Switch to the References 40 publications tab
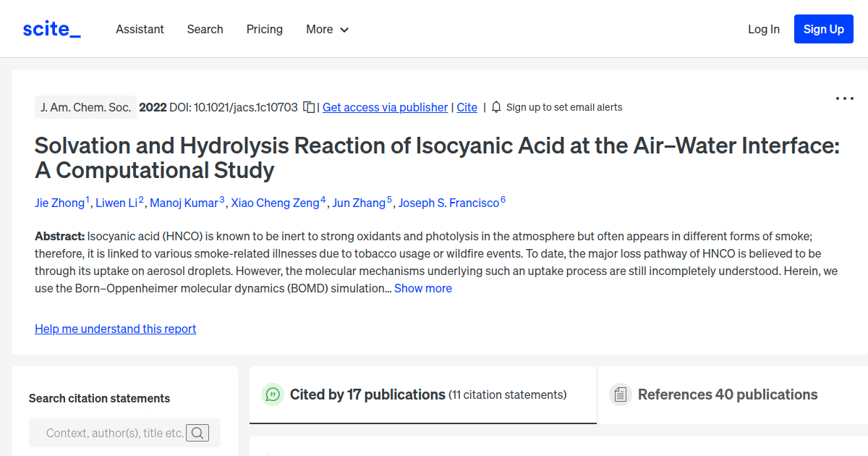 coord(728,394)
